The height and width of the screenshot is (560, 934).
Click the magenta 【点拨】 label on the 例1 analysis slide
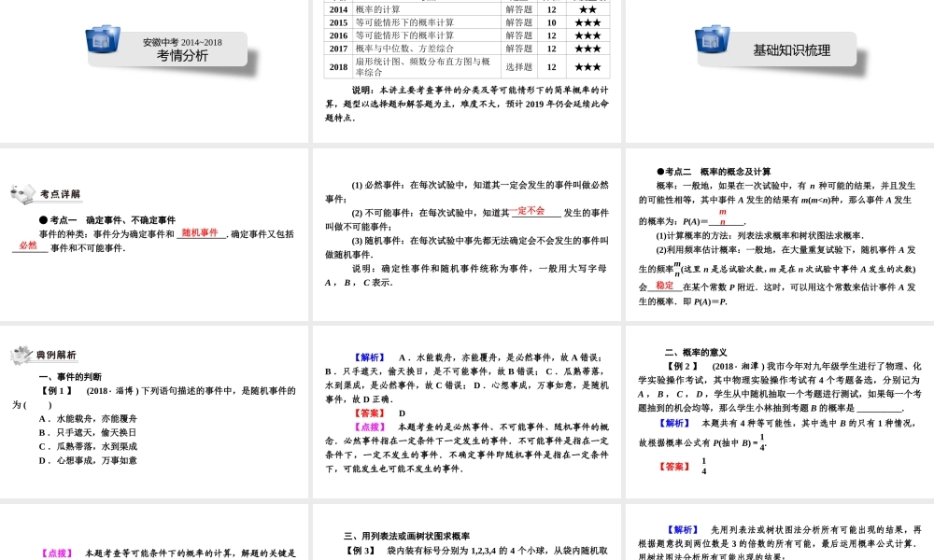click(x=370, y=427)
